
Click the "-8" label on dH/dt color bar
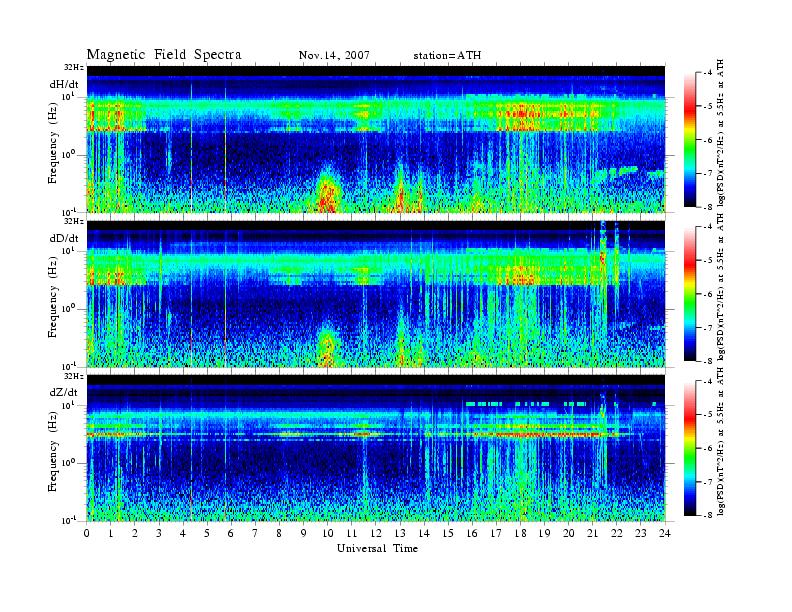coord(708,207)
